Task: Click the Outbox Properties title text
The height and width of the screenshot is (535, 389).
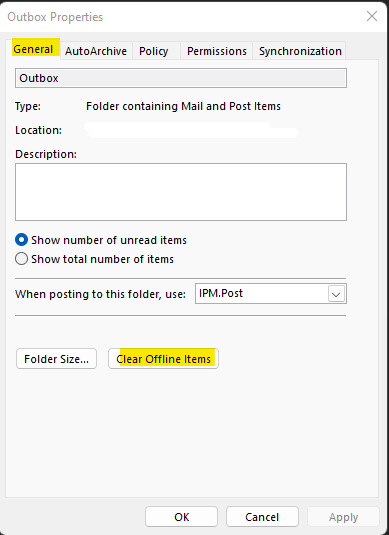Action: click(x=55, y=17)
